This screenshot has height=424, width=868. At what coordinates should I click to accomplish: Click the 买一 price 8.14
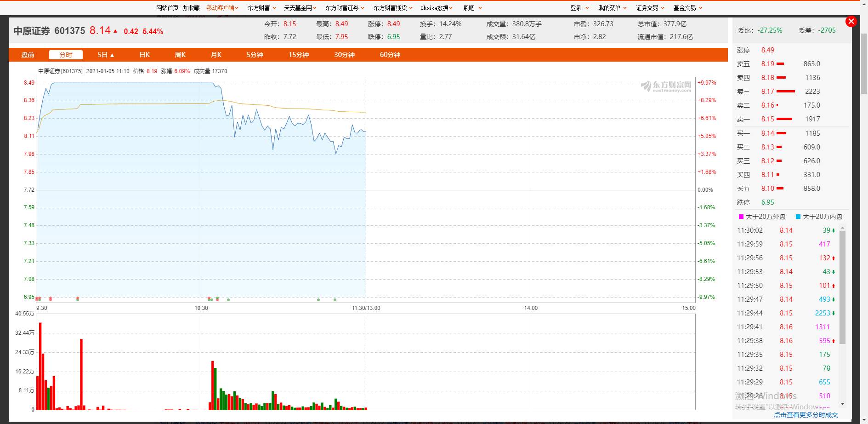767,133
